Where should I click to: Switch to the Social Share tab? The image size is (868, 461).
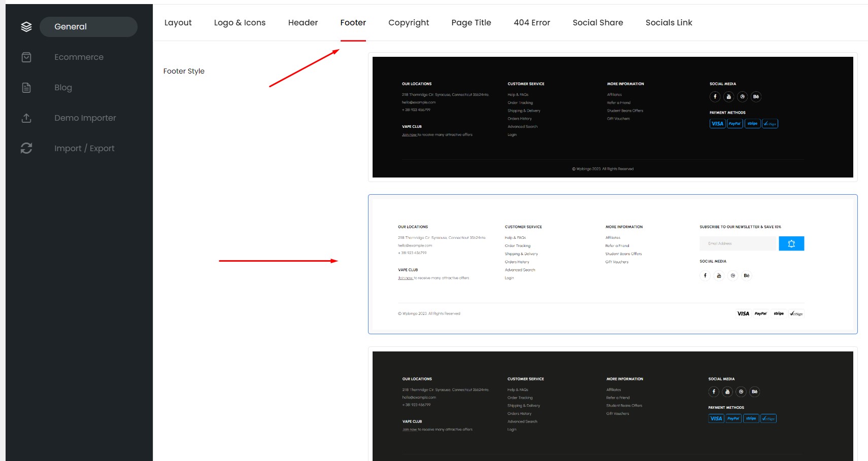[597, 23]
